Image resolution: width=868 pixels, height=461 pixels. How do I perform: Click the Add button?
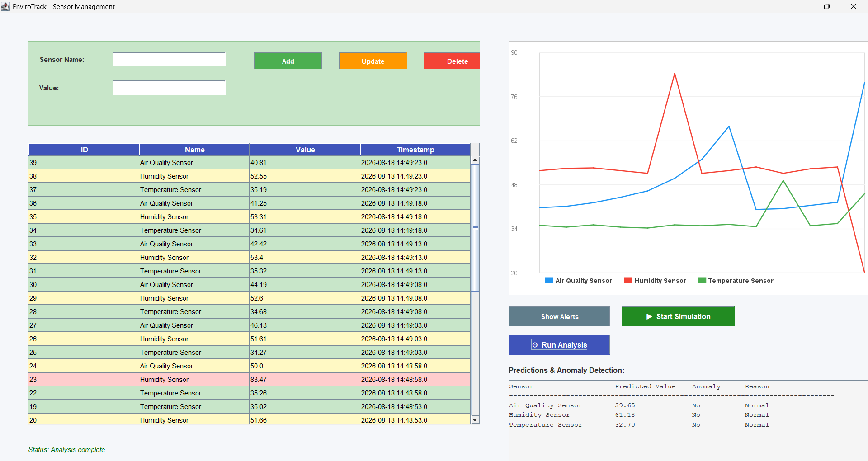click(288, 61)
